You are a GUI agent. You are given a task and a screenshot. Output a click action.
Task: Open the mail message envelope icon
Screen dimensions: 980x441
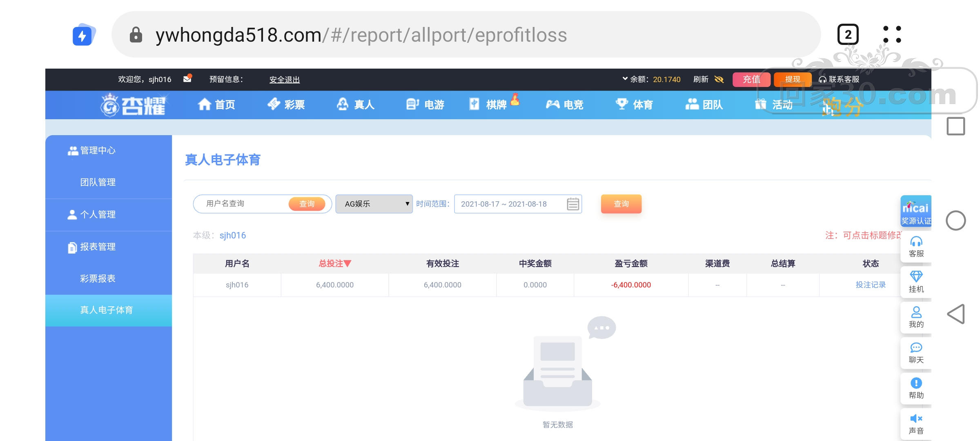click(x=187, y=79)
